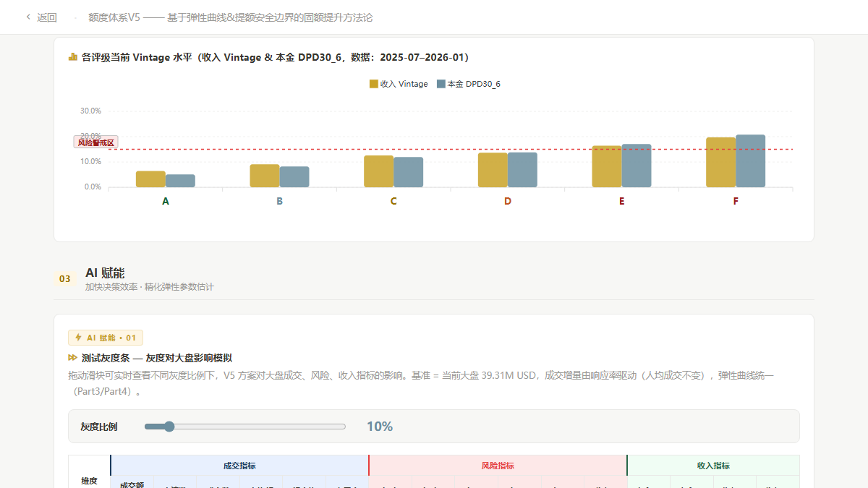Click the blue-gray DPD30_6 bar for E
The height and width of the screenshot is (488, 868).
tap(637, 166)
